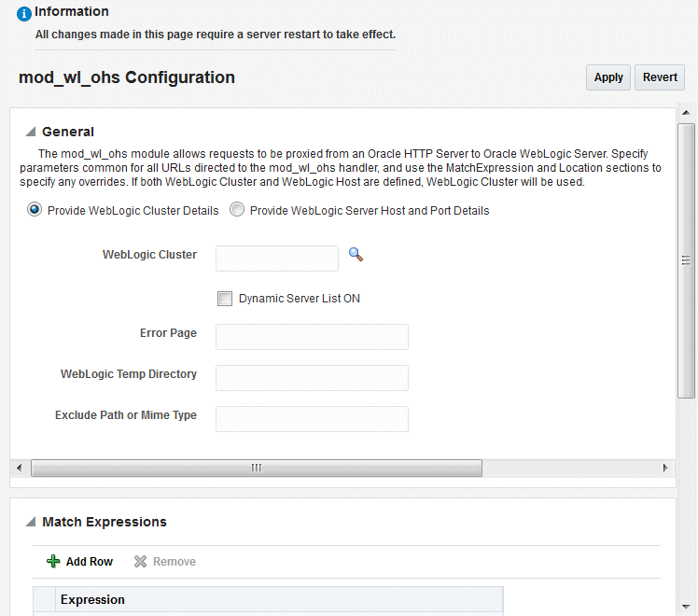
Task: Enable Dynamic Server List ON checkbox
Action: pyautogui.click(x=225, y=299)
